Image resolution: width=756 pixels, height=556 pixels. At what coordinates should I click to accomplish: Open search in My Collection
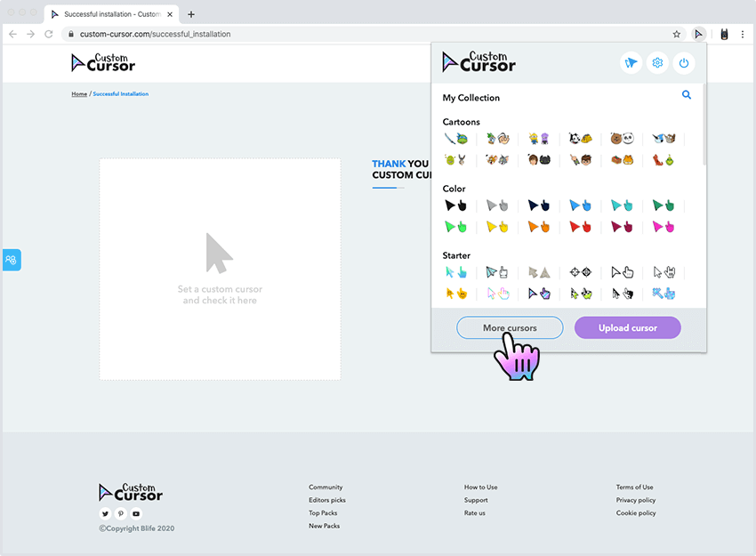(x=686, y=95)
